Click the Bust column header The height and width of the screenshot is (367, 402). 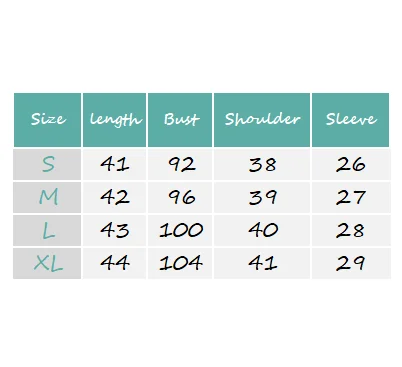tap(180, 120)
